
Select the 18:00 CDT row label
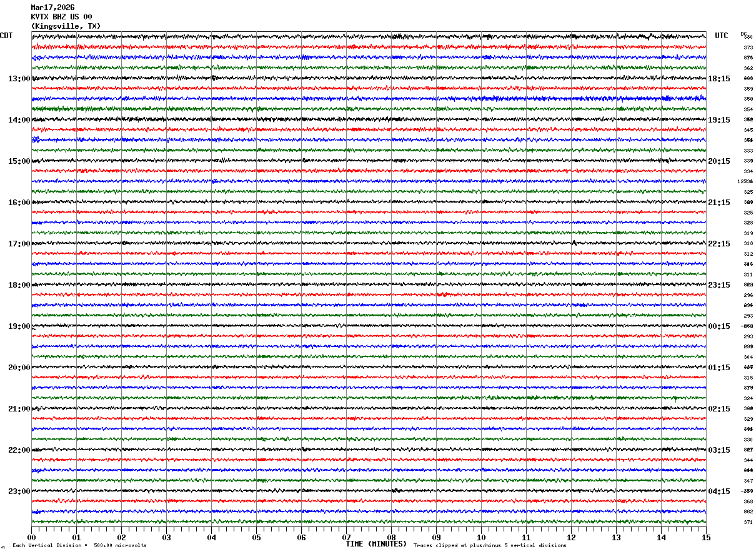19,285
